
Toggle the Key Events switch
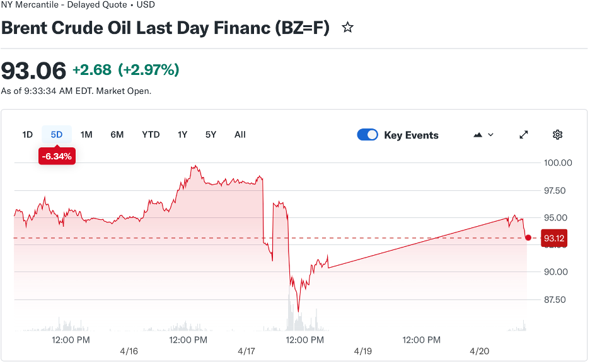coord(367,135)
